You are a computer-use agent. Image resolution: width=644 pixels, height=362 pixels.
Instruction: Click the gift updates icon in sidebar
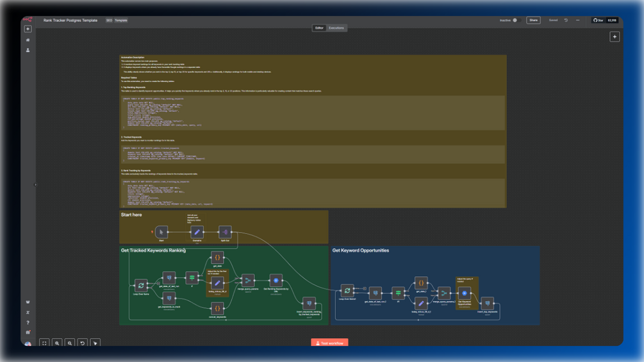tap(28, 332)
